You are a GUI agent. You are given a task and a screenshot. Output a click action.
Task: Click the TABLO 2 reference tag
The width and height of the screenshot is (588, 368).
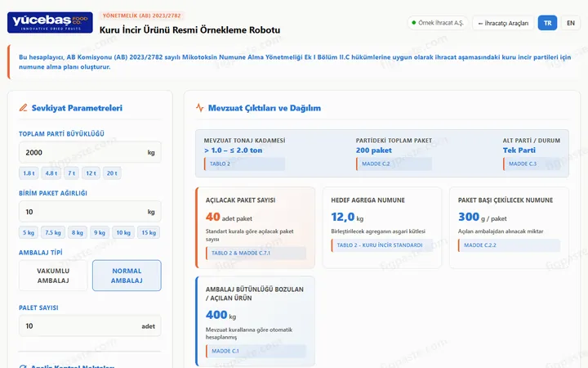(x=244, y=164)
